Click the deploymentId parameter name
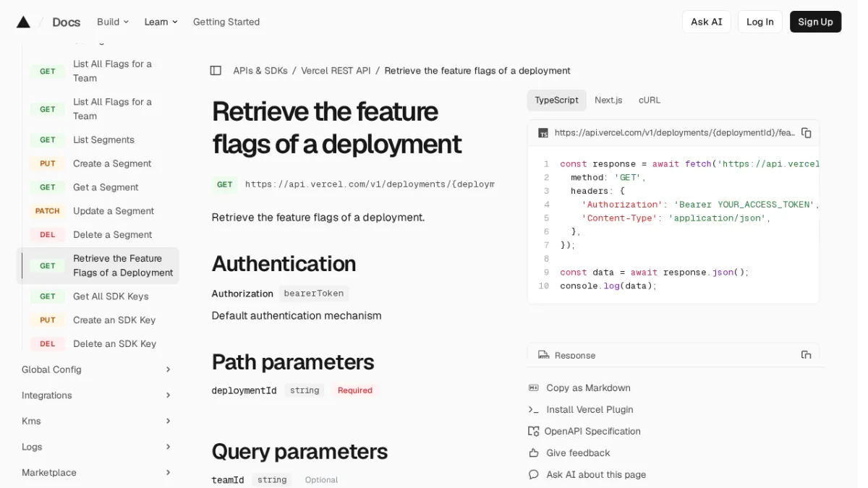 point(244,390)
